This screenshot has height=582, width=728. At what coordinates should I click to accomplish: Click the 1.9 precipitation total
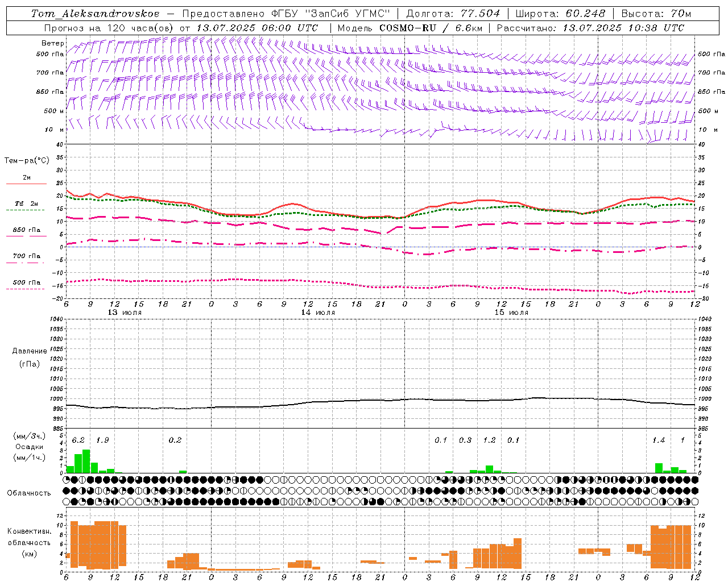102,440
